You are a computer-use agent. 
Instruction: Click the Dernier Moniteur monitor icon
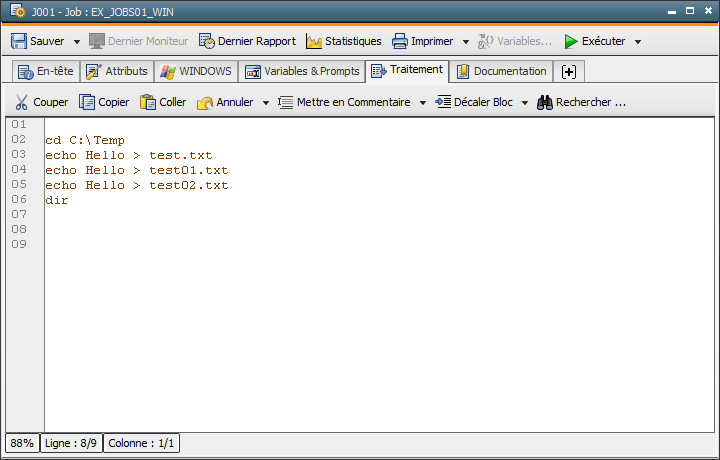click(97, 41)
